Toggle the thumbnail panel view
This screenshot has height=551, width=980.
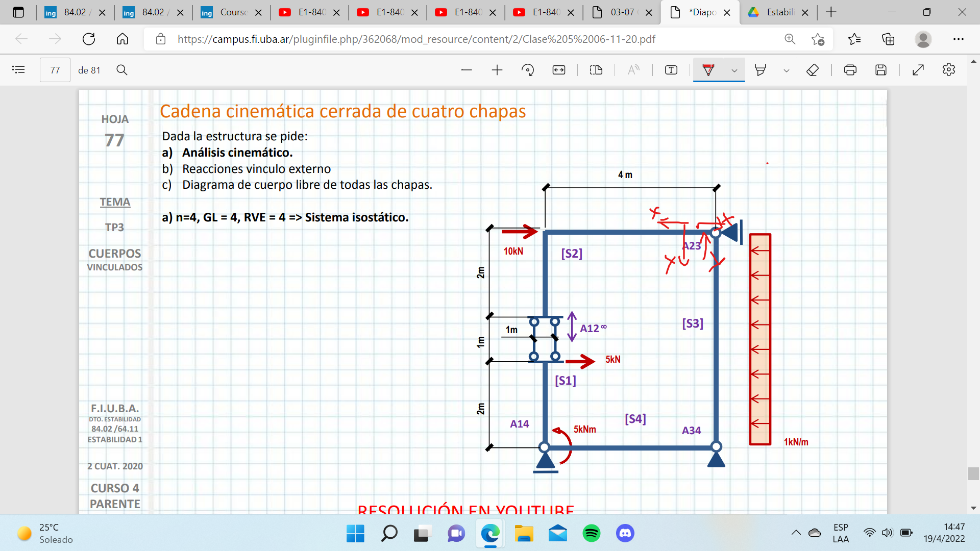[x=18, y=70]
